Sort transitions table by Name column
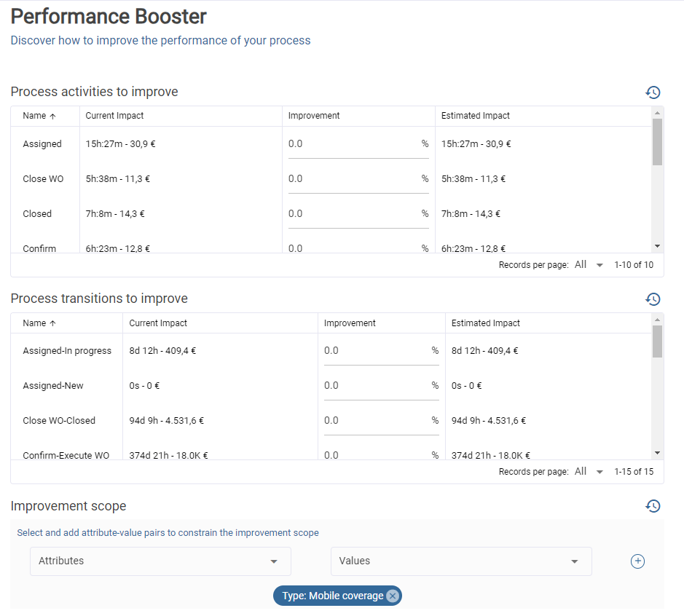684x616 pixels. click(39, 323)
